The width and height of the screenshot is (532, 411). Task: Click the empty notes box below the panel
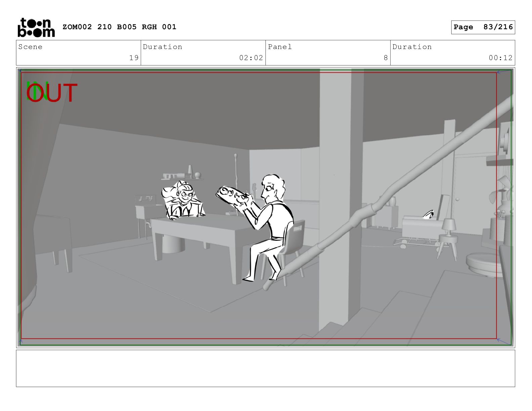[265, 368]
